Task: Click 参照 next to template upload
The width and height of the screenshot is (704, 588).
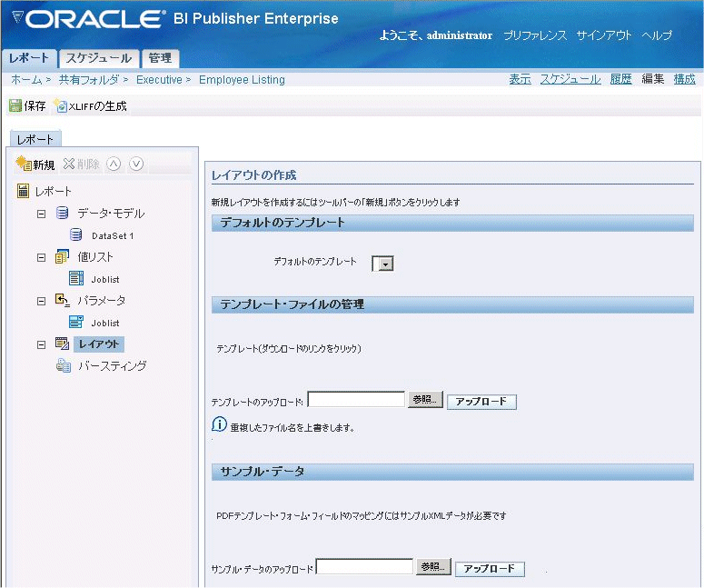Action: tap(425, 399)
